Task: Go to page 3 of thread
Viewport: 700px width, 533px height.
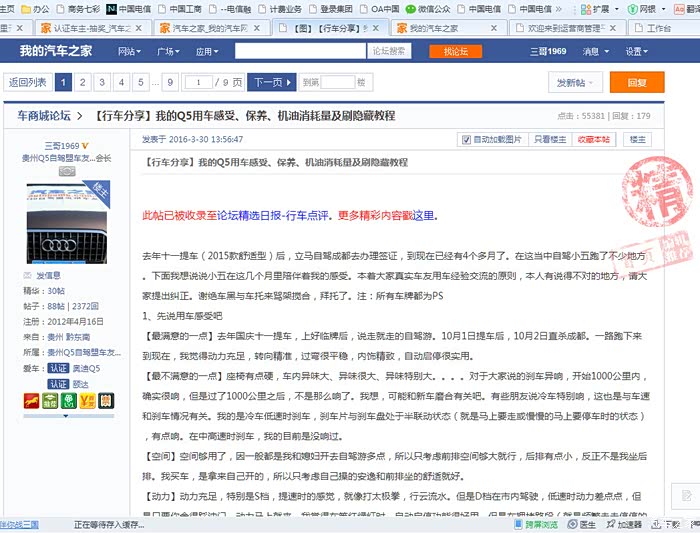Action: pos(101,82)
